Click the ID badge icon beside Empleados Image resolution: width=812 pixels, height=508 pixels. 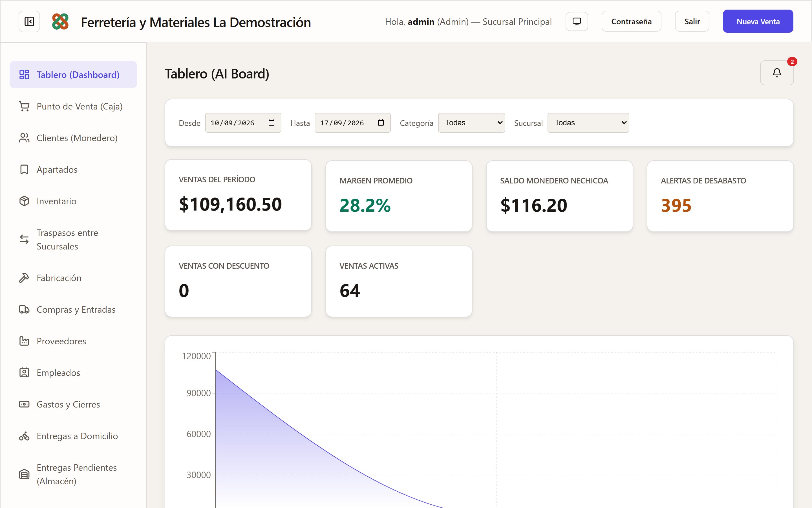[24, 373]
